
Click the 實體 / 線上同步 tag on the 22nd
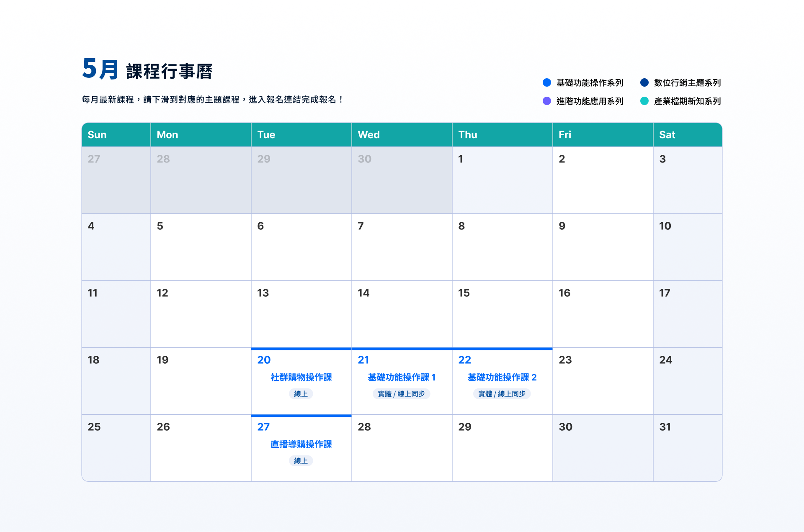(502, 394)
